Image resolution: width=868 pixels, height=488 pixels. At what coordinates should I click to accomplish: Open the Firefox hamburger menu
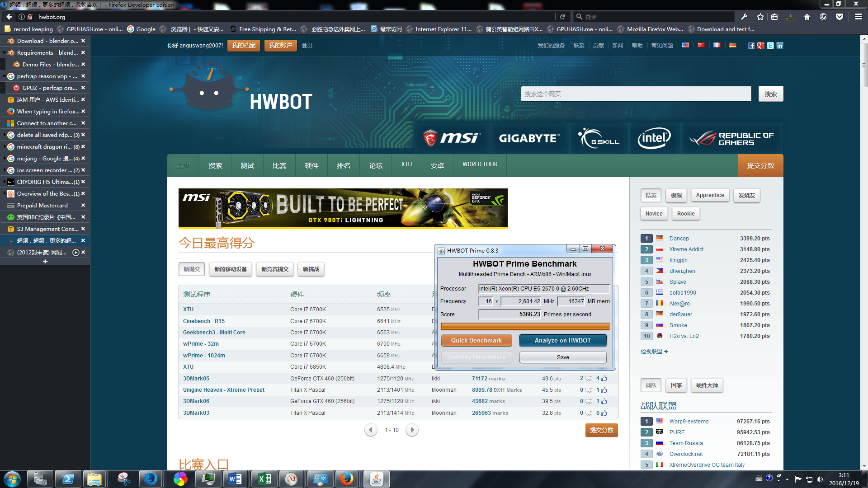[859, 17]
